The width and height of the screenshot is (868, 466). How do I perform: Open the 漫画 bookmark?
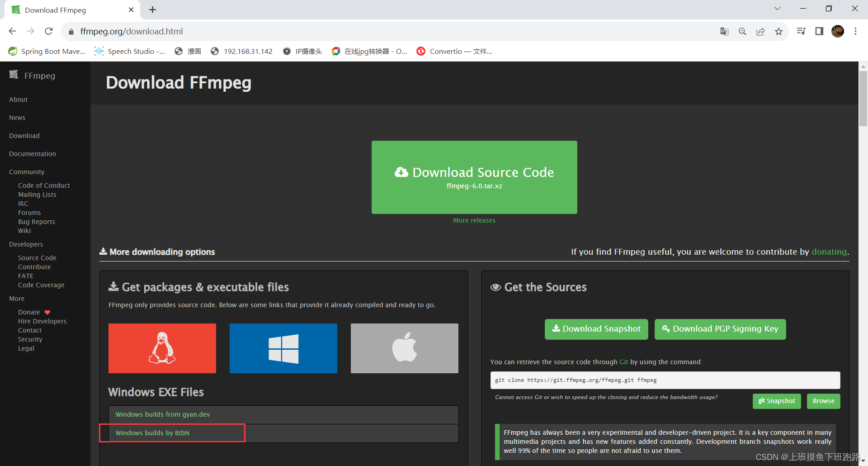click(188, 51)
